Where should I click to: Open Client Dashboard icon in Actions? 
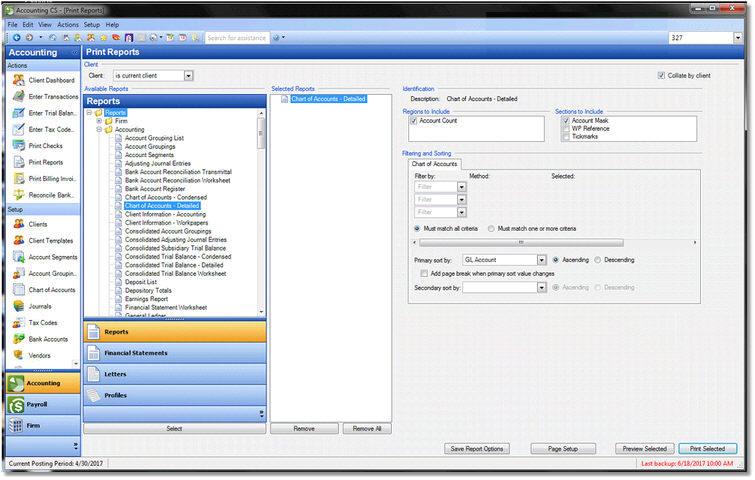(x=19, y=80)
